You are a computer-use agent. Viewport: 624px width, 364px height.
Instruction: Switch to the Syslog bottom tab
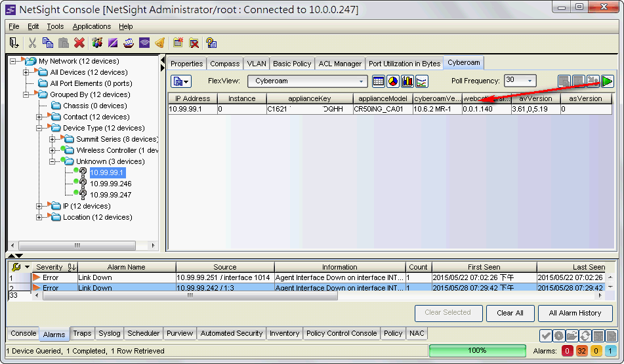tap(110, 333)
